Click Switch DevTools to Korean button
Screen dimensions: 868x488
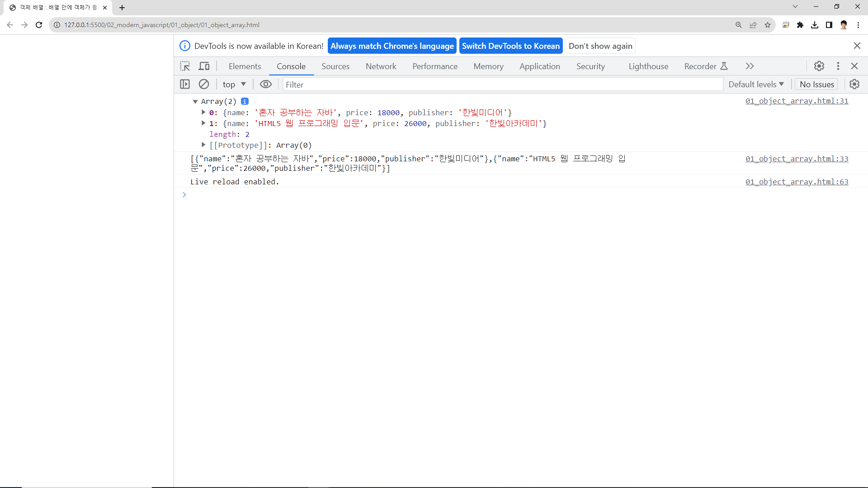[x=511, y=46]
